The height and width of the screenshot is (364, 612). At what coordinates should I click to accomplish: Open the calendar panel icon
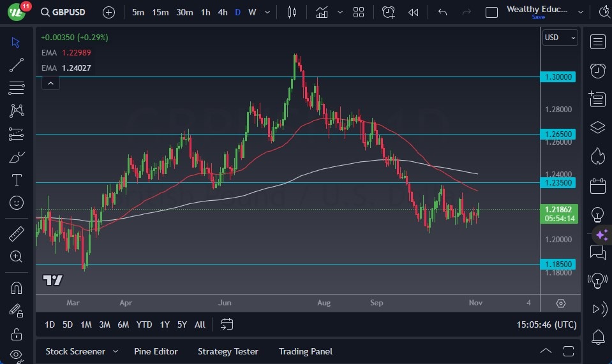(x=597, y=186)
